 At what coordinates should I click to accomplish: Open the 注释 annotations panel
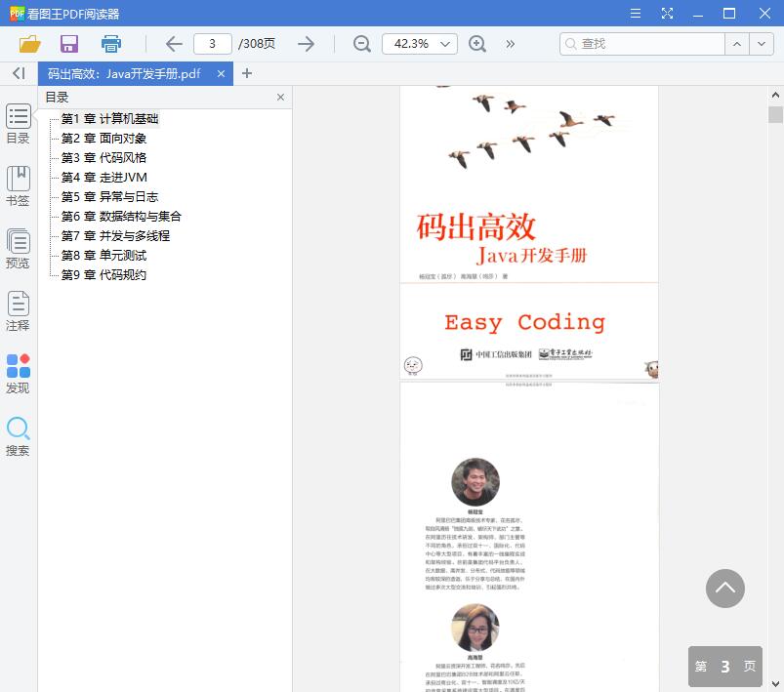pos(18,311)
